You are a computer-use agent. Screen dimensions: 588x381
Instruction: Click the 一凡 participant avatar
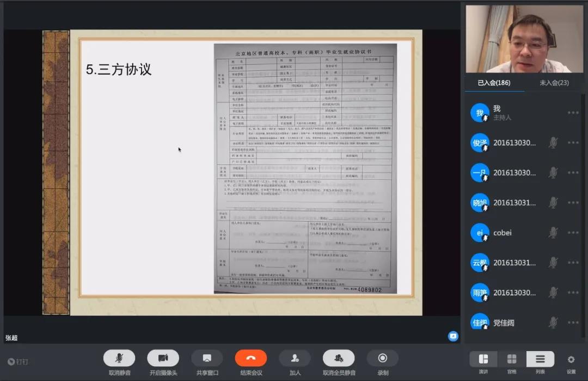480,173
